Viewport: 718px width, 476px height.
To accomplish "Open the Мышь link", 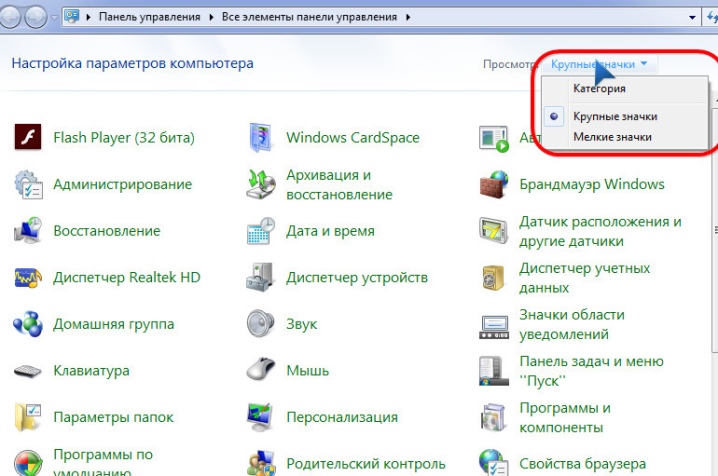I will [x=307, y=370].
